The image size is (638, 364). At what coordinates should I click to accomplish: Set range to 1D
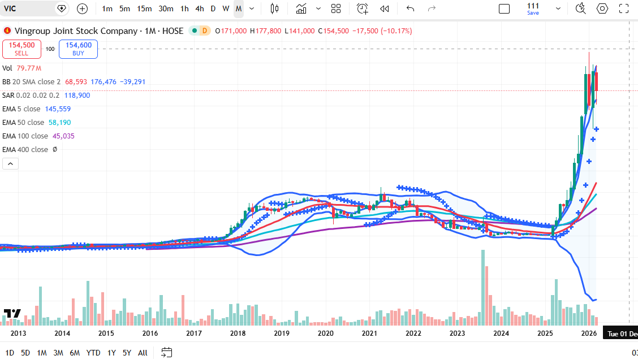tap(10, 353)
